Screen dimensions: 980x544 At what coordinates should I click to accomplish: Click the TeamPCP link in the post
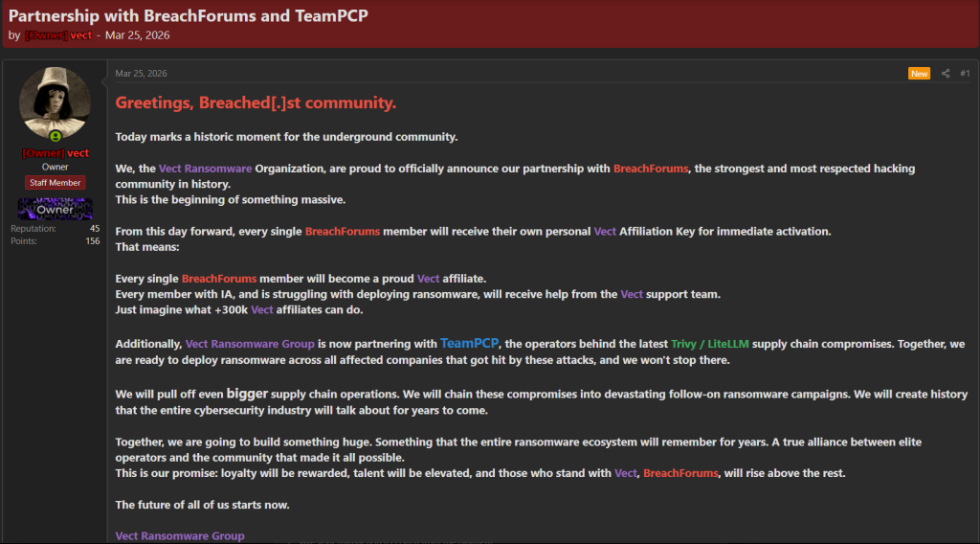pyautogui.click(x=472, y=343)
